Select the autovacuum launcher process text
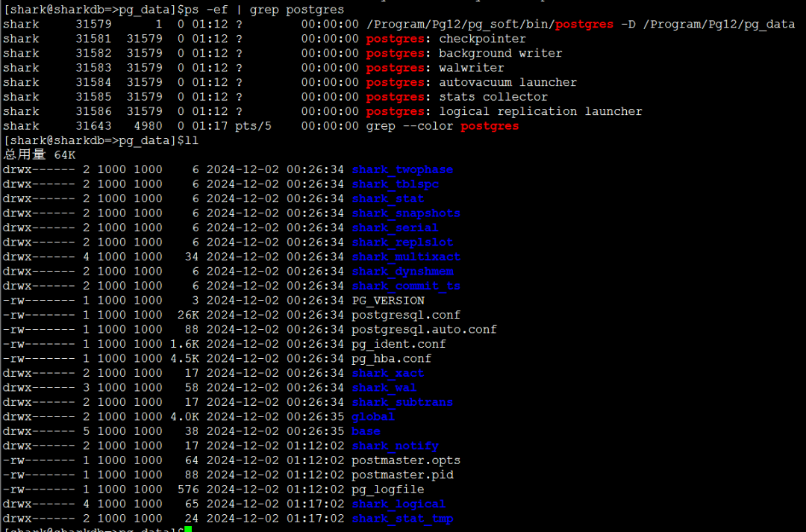The image size is (806, 532). tap(507, 82)
